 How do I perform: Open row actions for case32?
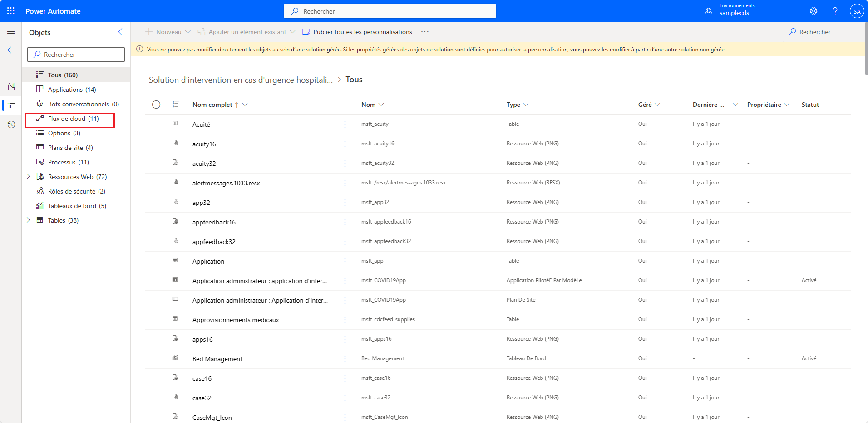coord(345,398)
